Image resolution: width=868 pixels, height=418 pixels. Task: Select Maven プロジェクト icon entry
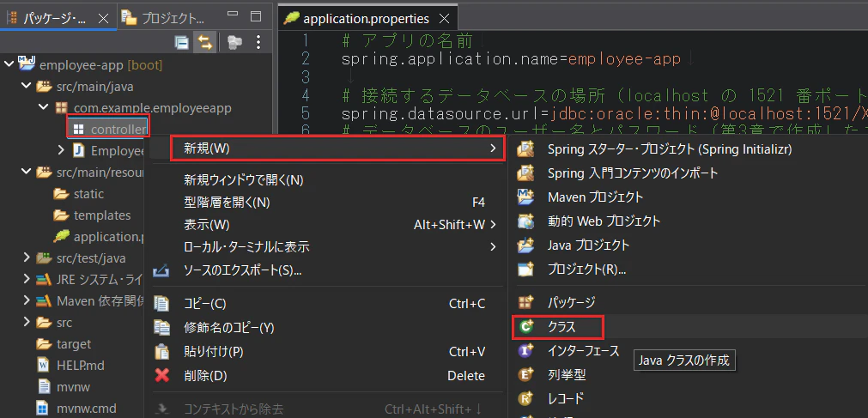tap(525, 197)
